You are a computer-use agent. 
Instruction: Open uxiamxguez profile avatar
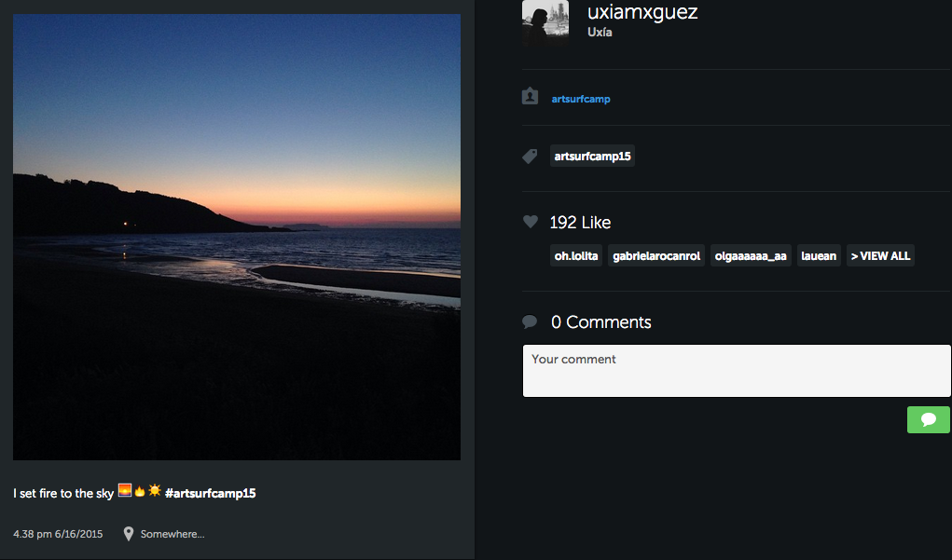click(545, 22)
